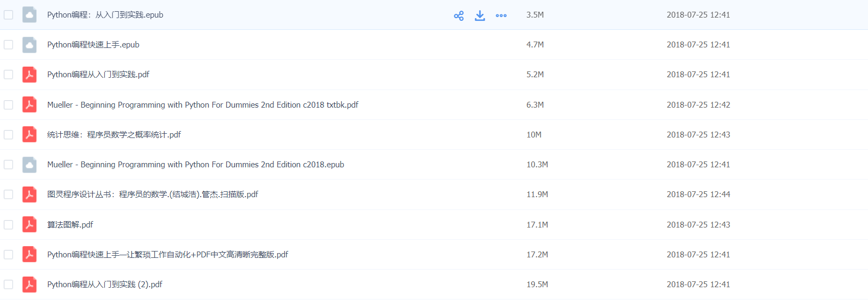Tick the checkbox for Python编程从入门到实践.pdf
Screen dimensions: 868x300
coord(9,75)
